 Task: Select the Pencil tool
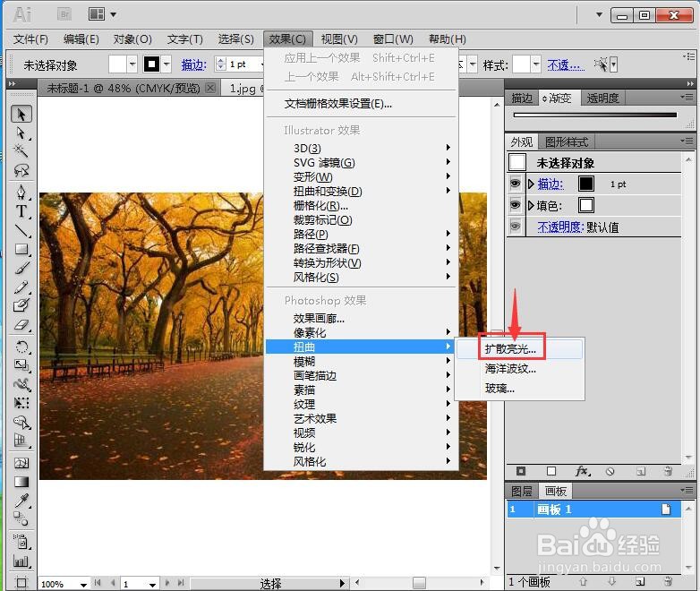[21, 287]
